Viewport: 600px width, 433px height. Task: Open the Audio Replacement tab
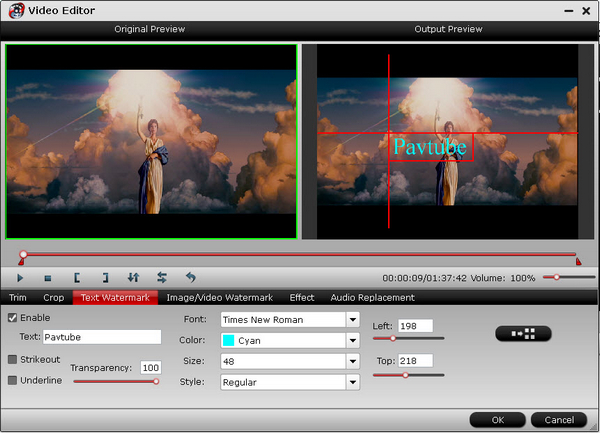(x=372, y=298)
